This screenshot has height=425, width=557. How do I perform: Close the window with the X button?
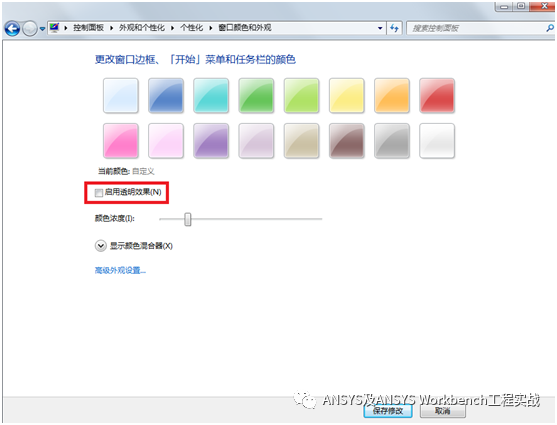point(543,6)
